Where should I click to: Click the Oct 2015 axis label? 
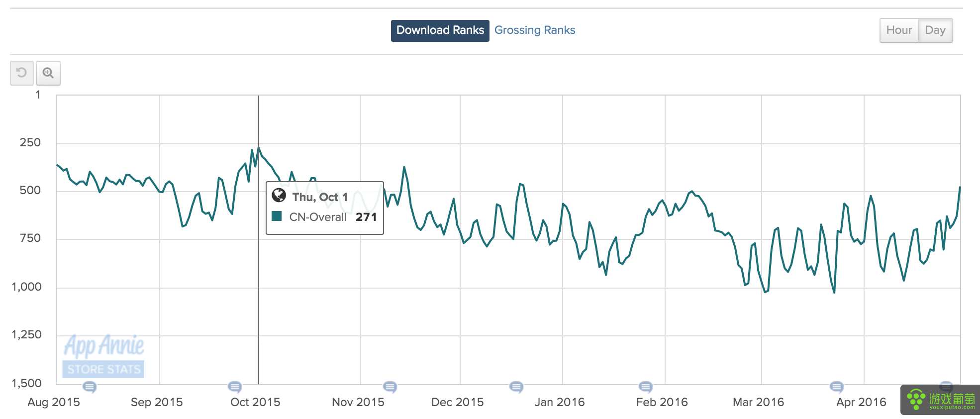[255, 402]
